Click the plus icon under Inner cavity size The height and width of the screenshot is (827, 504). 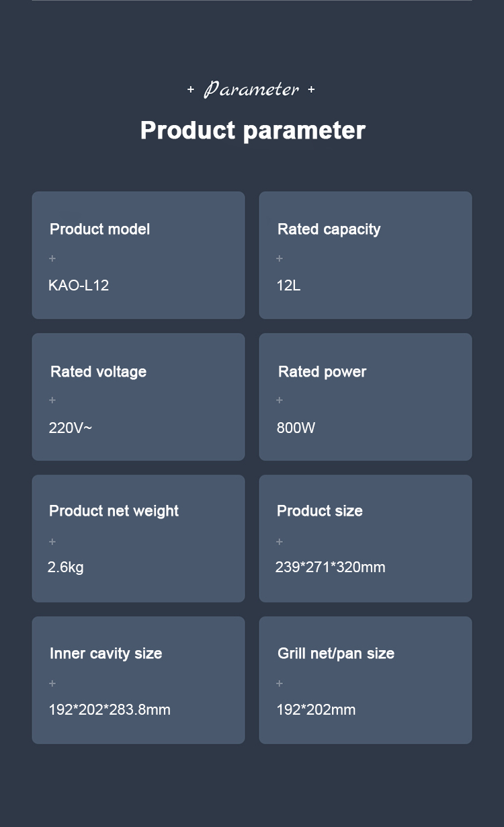52,684
